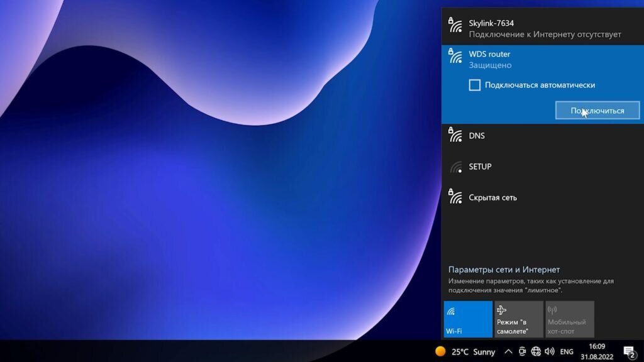Click the Подключение к Интернету отсутствует status text

[545, 35]
